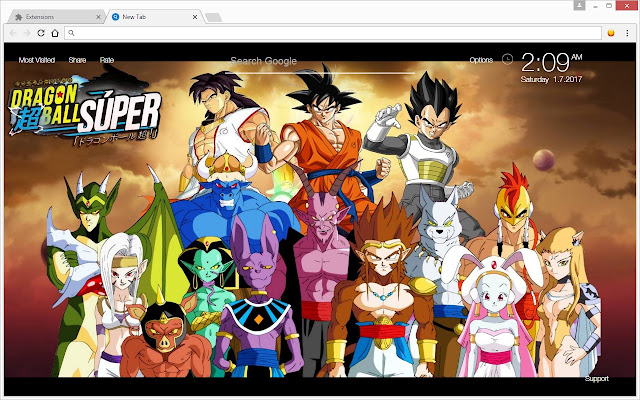Viewport: 640px width, 400px height.
Task: Open the Chrome three-dot menu
Action: [627, 33]
